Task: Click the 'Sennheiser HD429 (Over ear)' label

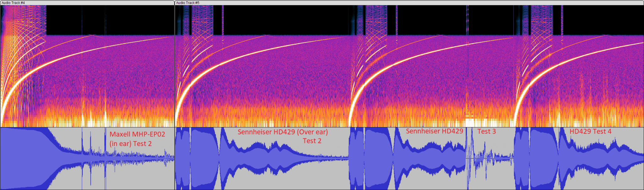Action: (x=283, y=132)
